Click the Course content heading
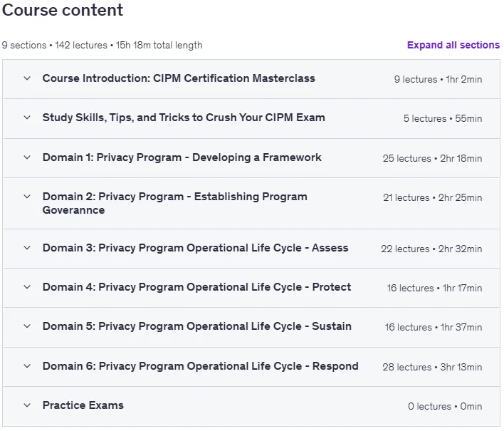This screenshot has width=504, height=431. 63,10
